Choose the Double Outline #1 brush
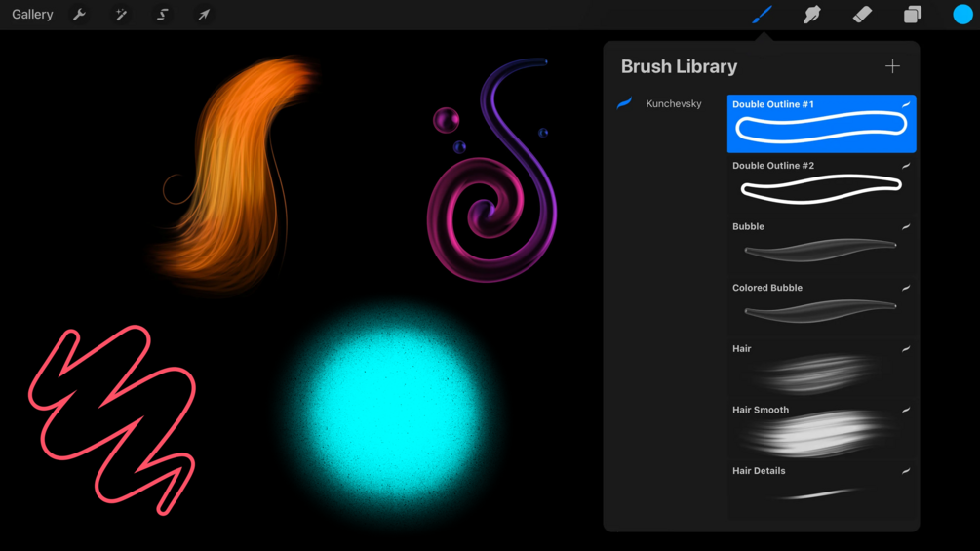This screenshot has height=551, width=980. click(821, 124)
